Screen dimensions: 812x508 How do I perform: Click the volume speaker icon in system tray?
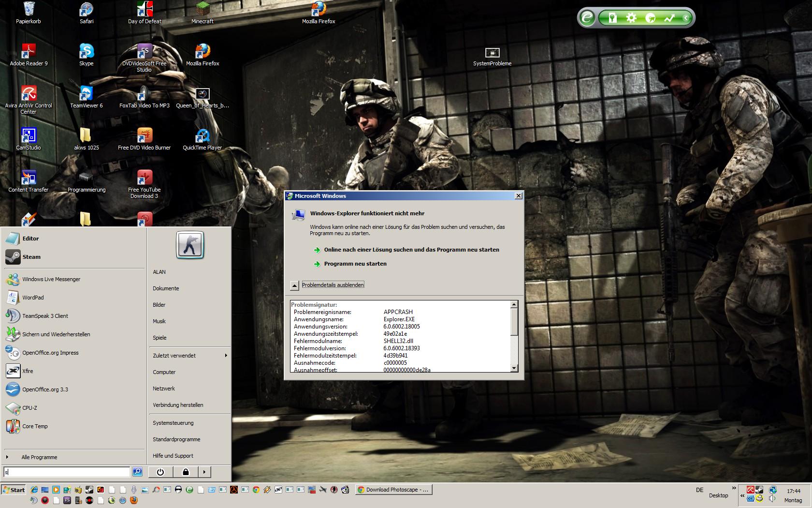(x=772, y=499)
